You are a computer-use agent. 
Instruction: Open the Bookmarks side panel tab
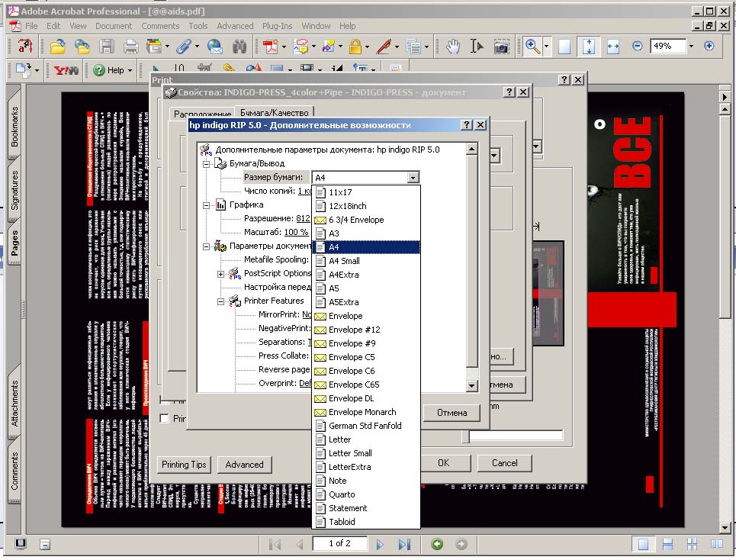coord(14,127)
